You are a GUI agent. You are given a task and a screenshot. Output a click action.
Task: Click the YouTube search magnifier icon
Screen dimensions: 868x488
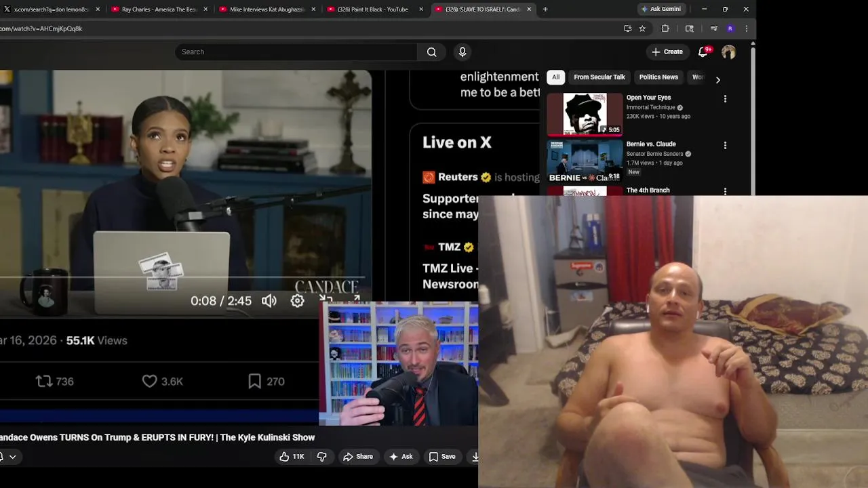tap(431, 52)
